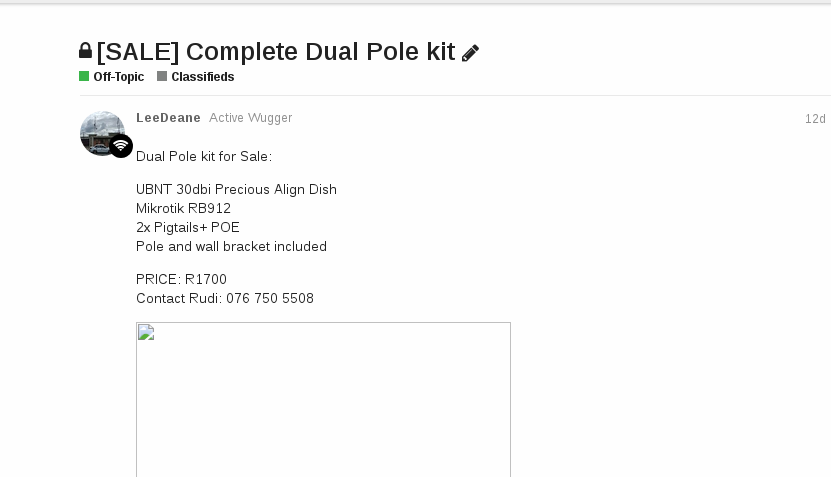Viewport: 831px width, 477px height.
Task: Click the broken image icon in the post
Action: pyautogui.click(x=145, y=332)
